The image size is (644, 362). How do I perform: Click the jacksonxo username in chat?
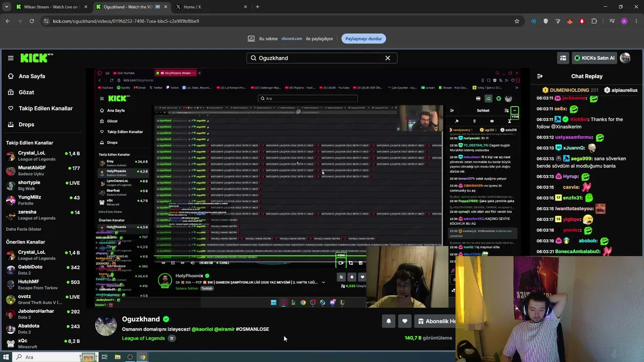pyautogui.click(x=574, y=98)
